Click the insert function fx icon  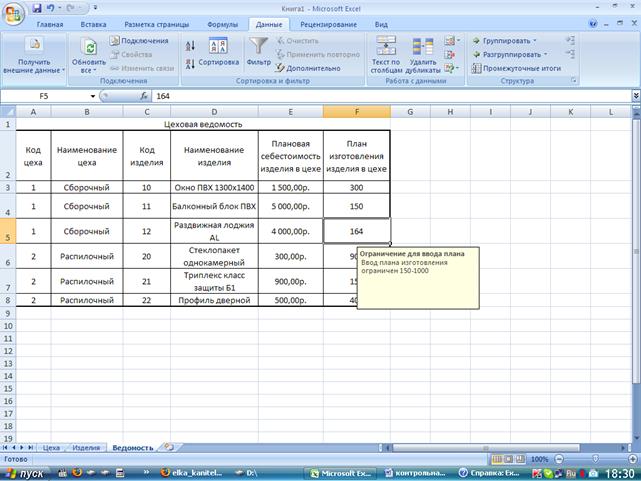144,96
